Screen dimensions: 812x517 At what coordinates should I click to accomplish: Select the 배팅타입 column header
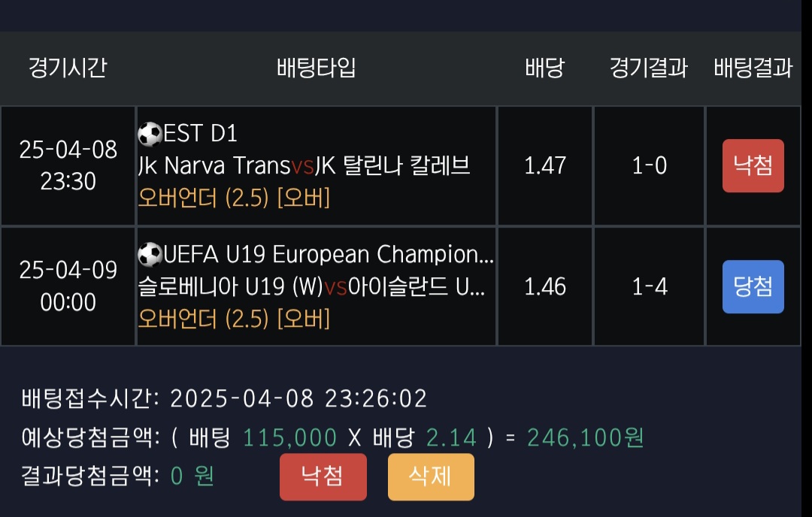click(316, 68)
